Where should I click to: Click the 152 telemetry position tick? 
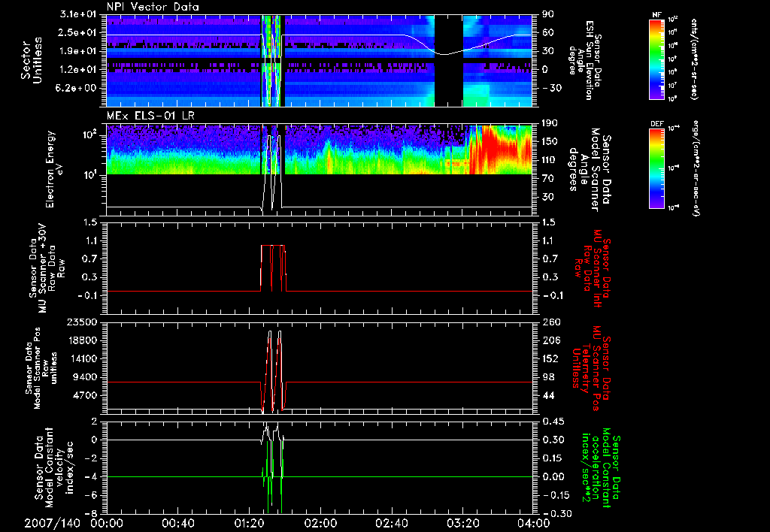(550, 358)
